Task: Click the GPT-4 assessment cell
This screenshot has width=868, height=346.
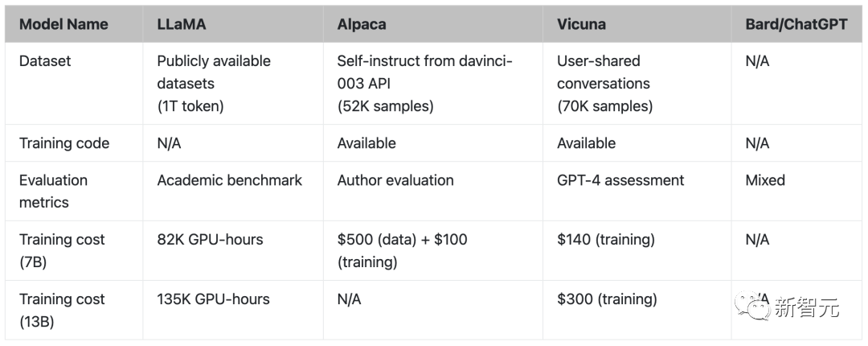Action: pyautogui.click(x=620, y=180)
